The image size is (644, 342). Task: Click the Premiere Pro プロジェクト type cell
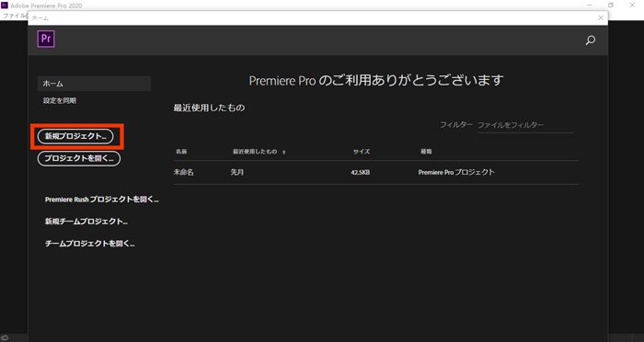click(456, 173)
